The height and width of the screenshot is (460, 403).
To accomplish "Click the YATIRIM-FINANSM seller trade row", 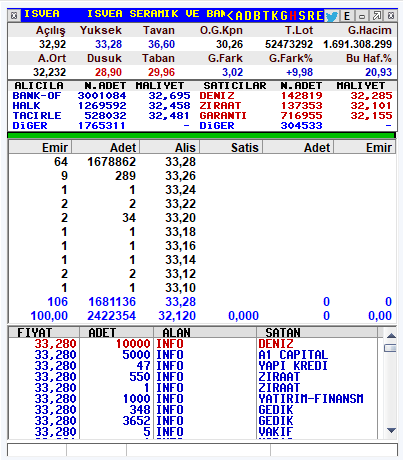I will click(x=193, y=399).
